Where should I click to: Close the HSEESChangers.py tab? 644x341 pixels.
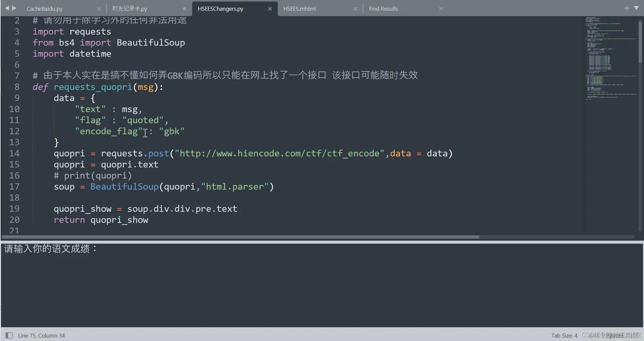pos(270,9)
